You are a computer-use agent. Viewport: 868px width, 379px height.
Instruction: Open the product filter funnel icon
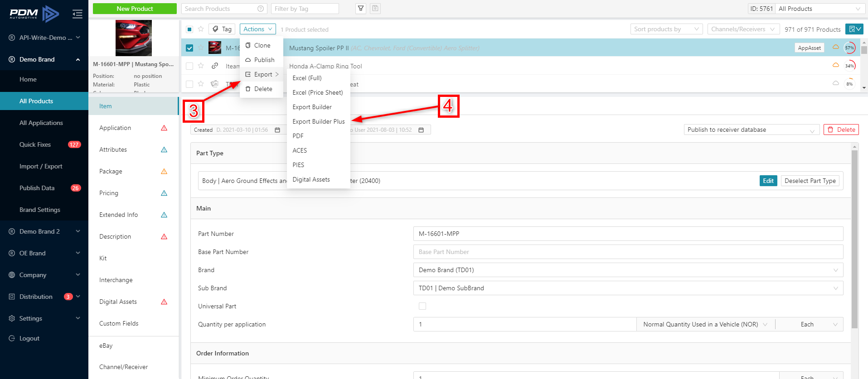[361, 9]
